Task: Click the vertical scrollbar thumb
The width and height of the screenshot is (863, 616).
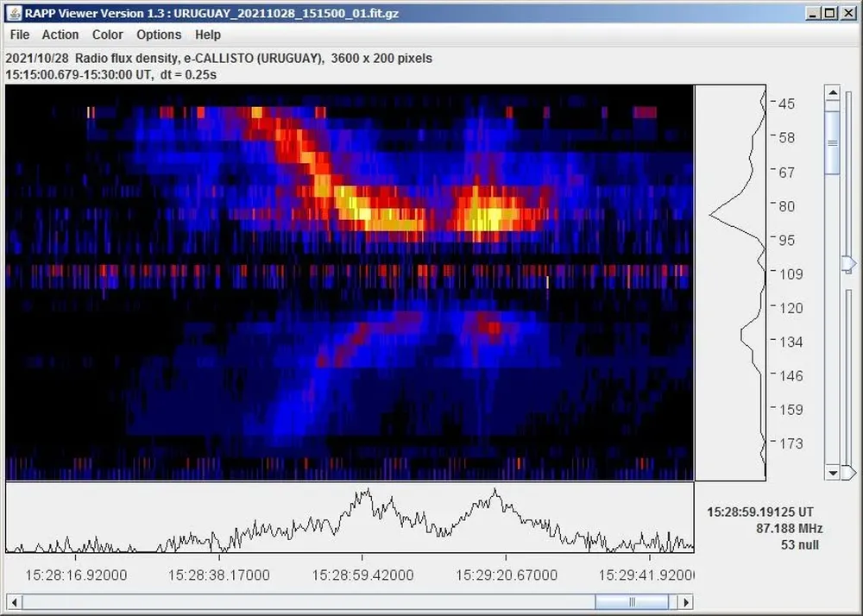Action: (832, 143)
